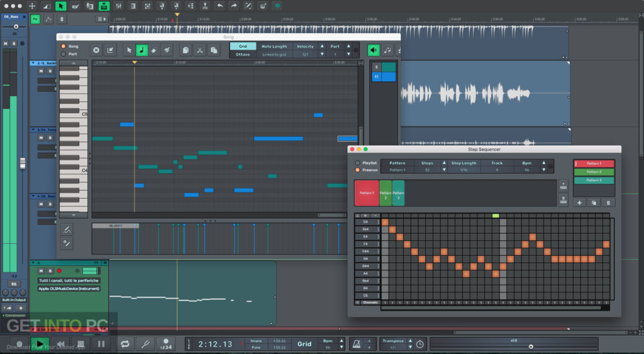Select the Freerun radio button in Step Sequencer

pos(357,170)
